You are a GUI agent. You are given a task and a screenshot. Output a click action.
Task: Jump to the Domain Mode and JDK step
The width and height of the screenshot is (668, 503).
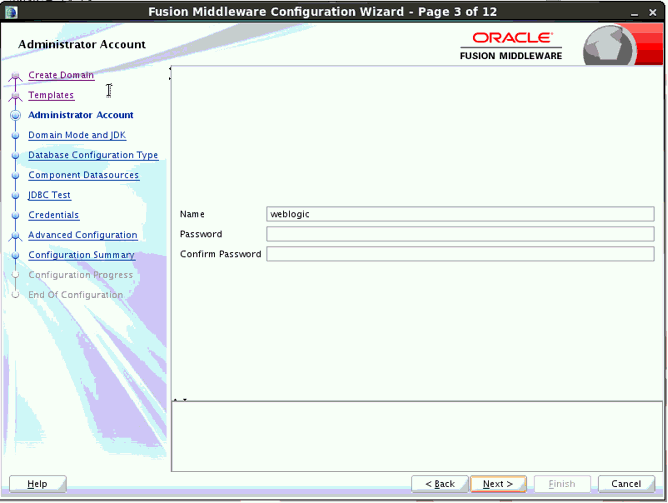(x=77, y=135)
